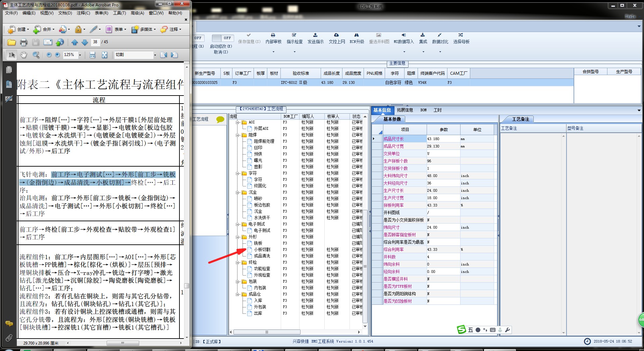Open the 文件(F) menu in Acrobat
Image resolution: width=644 pixels, height=351 pixels.
11,13
